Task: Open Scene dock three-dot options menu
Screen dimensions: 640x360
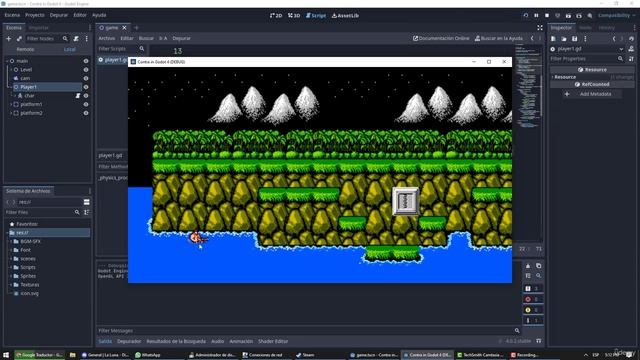Action: (x=87, y=38)
